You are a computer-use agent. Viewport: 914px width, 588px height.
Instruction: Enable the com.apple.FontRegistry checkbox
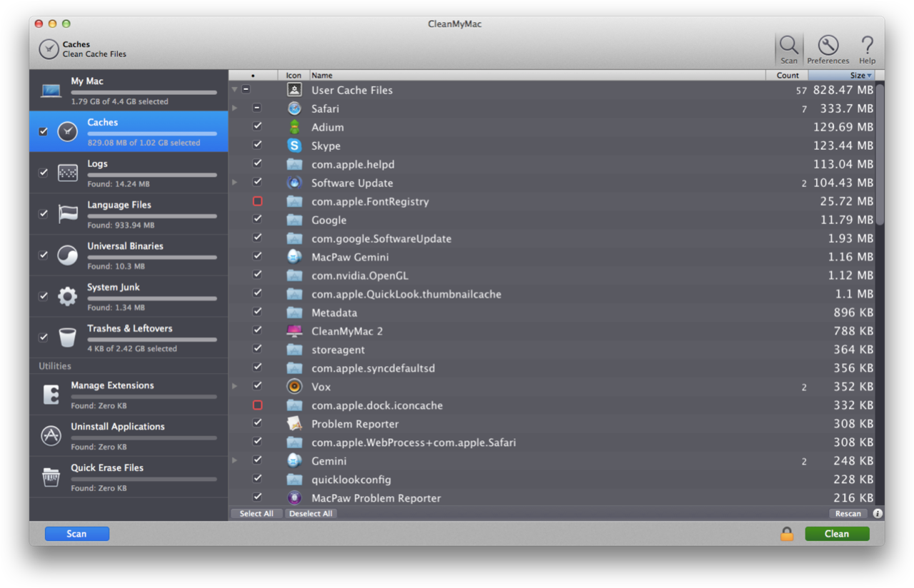tap(257, 201)
